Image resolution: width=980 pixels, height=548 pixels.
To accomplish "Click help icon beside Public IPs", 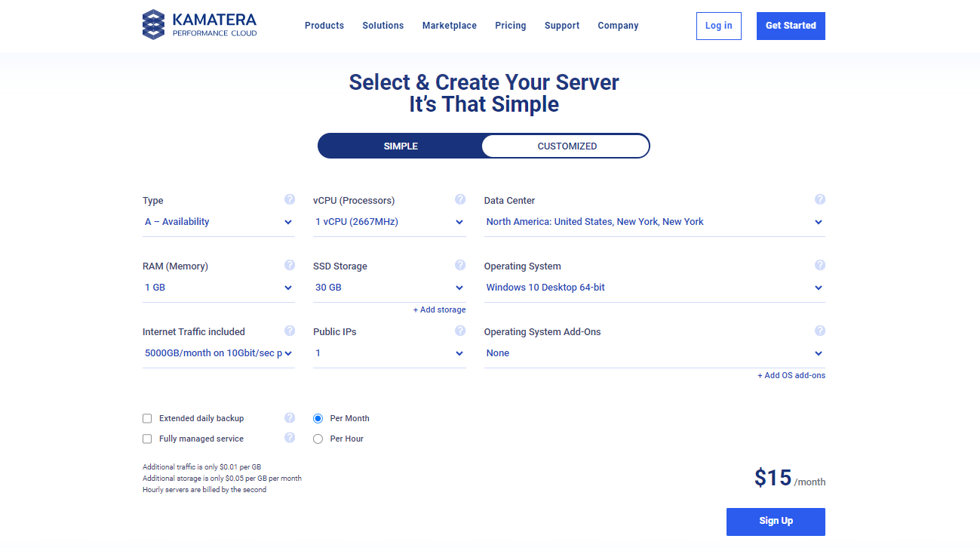I will pos(460,331).
